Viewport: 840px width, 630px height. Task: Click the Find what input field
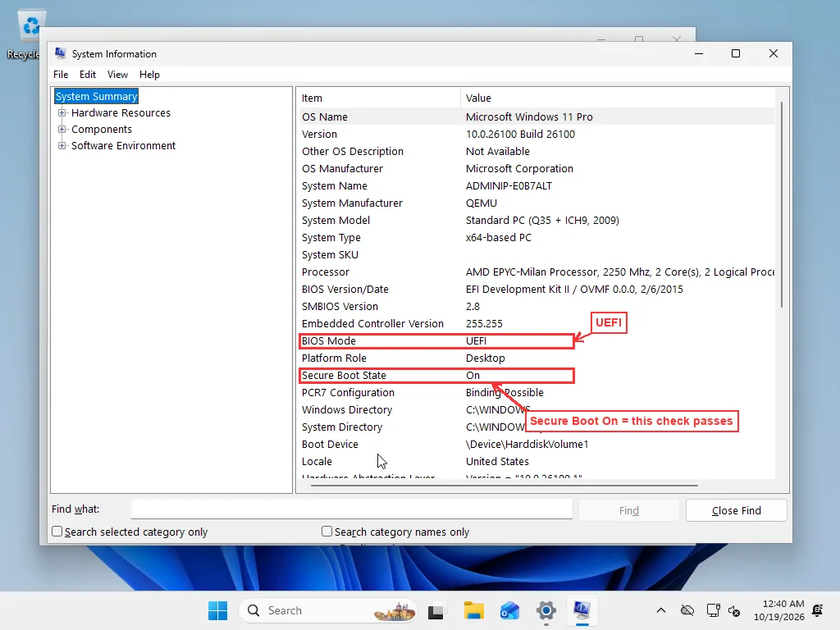pyautogui.click(x=351, y=509)
